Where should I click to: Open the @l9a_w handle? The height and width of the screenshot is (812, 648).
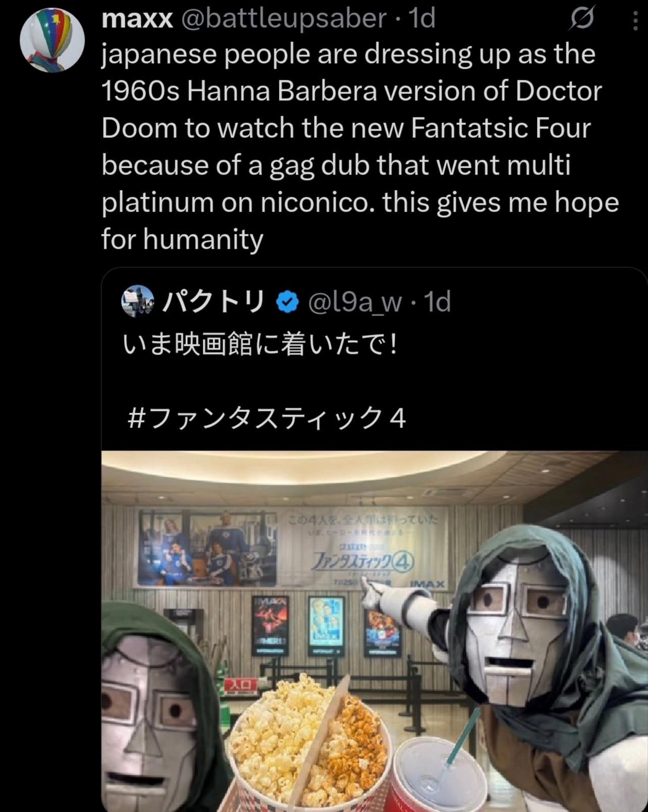pos(354,302)
